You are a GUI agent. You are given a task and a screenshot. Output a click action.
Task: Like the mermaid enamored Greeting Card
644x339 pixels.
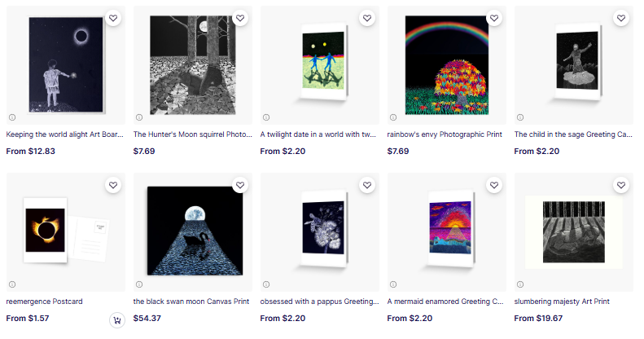[494, 185]
